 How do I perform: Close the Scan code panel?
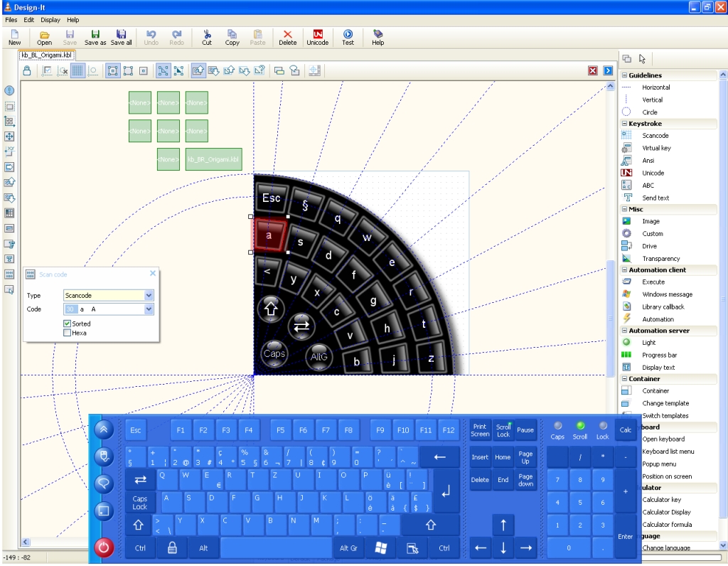tap(153, 274)
